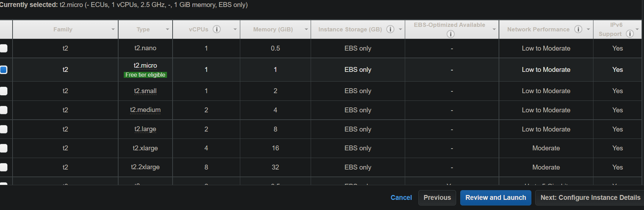Click the Free tier eligible badge
Screen dimensions: 644x210
(x=145, y=75)
